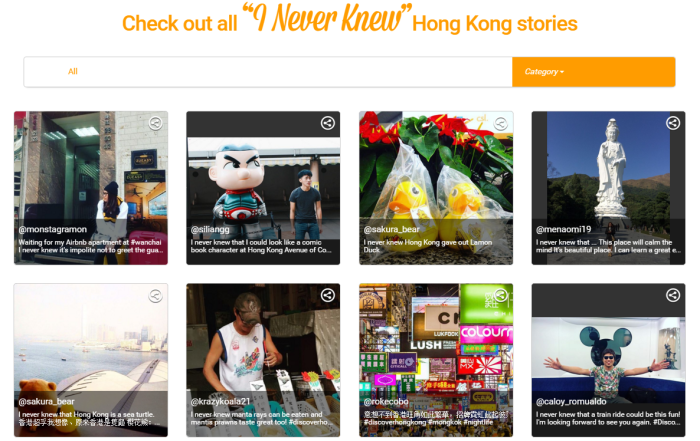Open the Mickey Mouse train photo
The height and width of the screenshot is (441, 700).
click(608, 360)
